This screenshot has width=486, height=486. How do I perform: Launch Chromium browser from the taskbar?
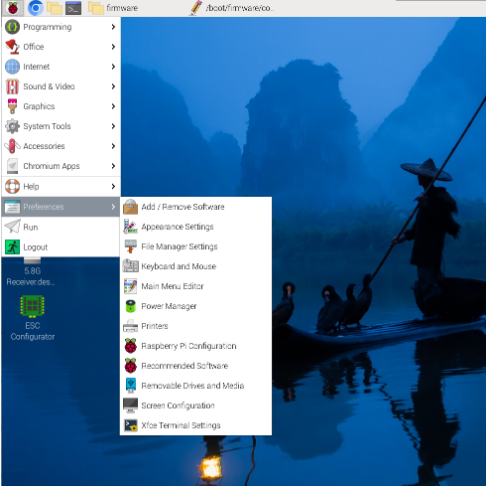[35, 8]
